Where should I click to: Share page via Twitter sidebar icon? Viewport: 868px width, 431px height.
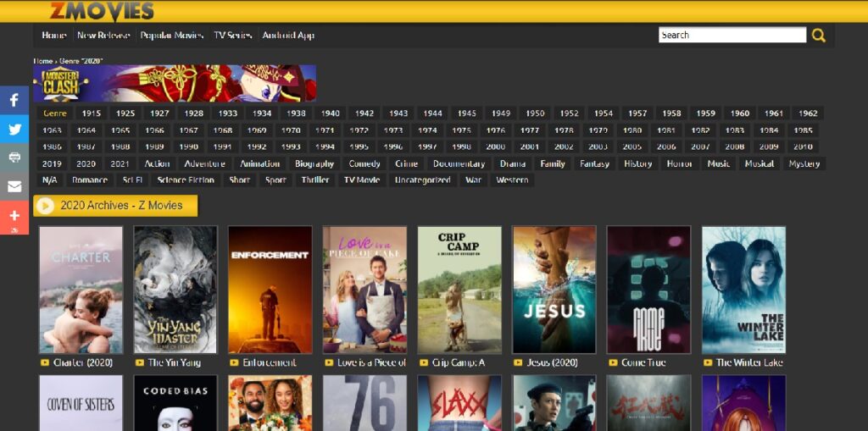(x=14, y=130)
